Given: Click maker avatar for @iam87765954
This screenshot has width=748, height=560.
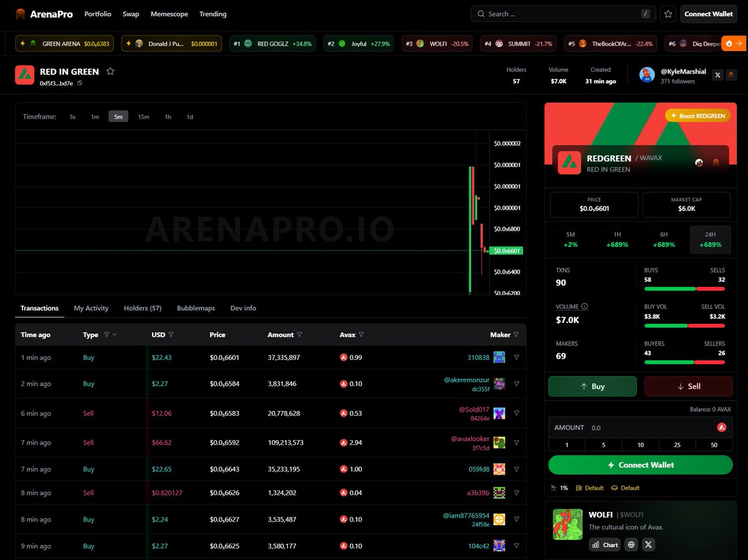Looking at the screenshot, I should pyautogui.click(x=499, y=519).
